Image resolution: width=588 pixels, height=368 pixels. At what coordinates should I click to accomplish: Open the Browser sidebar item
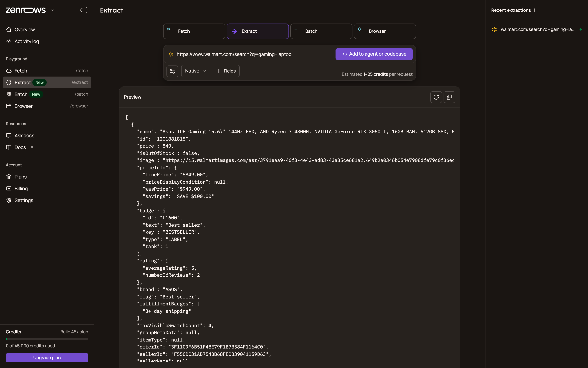47,106
